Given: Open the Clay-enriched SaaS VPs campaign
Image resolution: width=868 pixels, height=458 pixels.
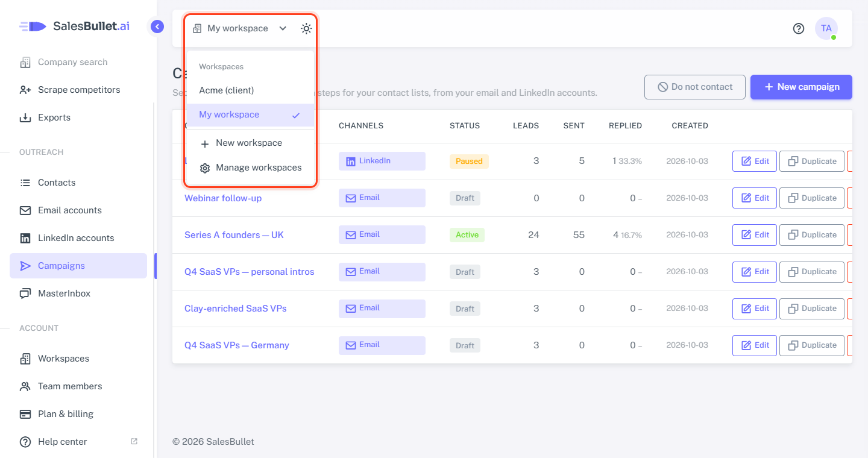Looking at the screenshot, I should pyautogui.click(x=236, y=309).
